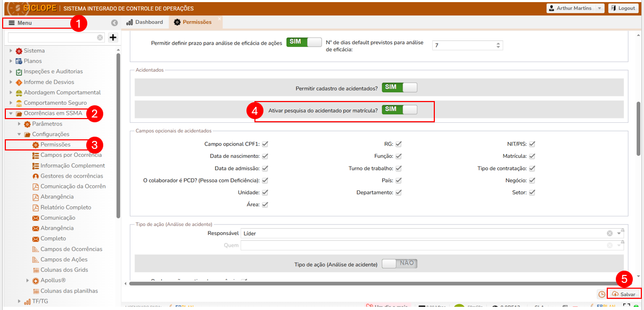Enable Tipo de ação toggle set to NÃO
Image resolution: width=644 pixels, height=310 pixels.
[x=399, y=264]
